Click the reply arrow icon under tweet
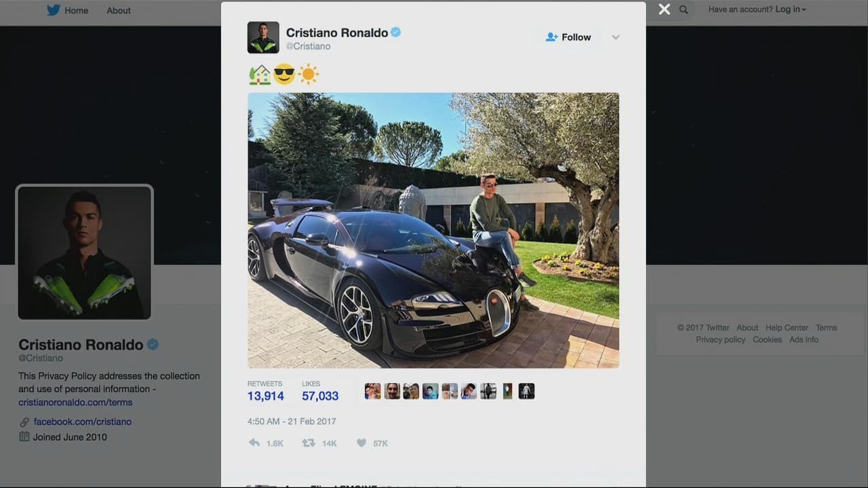This screenshot has width=868, height=488. 254,443
